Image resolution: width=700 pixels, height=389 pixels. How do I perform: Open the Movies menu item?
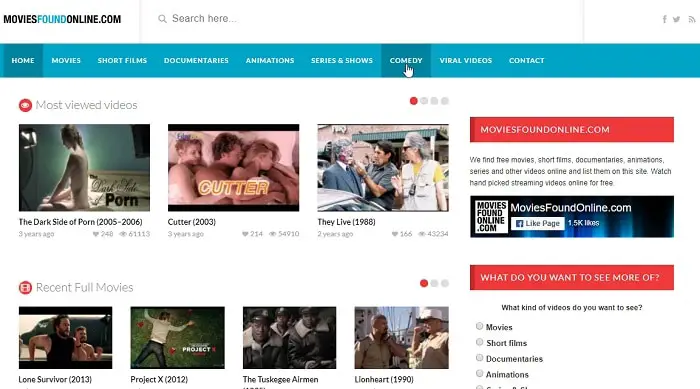click(x=66, y=61)
